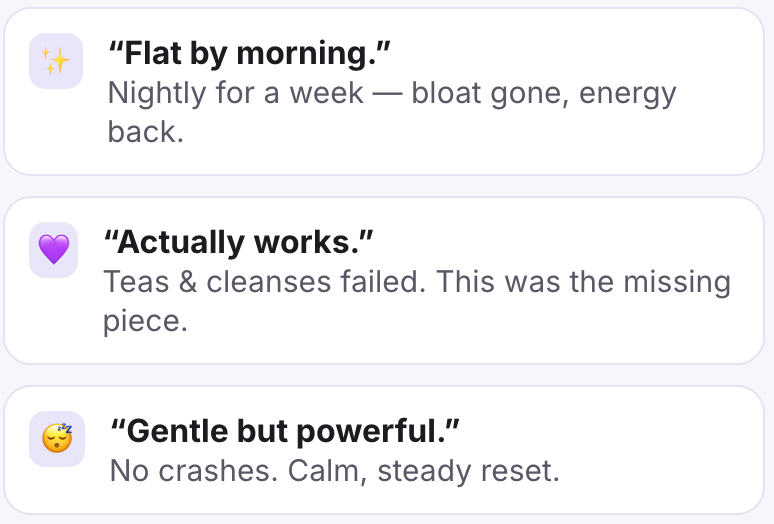Viewport: 774px width, 524px height.
Task: Click the word "back." in the first testimonial
Action: coord(146,132)
